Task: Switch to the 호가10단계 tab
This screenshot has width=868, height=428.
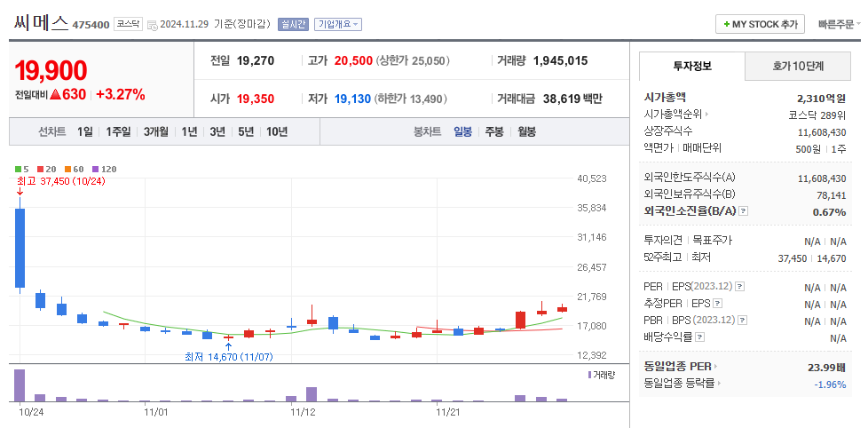Action: click(x=798, y=67)
